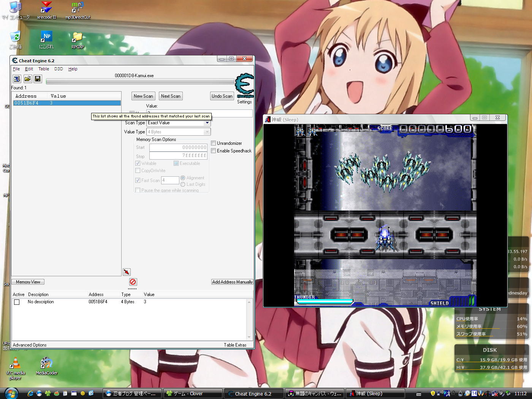Activate the No description address entry checkbox
Image resolution: width=532 pixels, height=399 pixels.
tap(17, 302)
